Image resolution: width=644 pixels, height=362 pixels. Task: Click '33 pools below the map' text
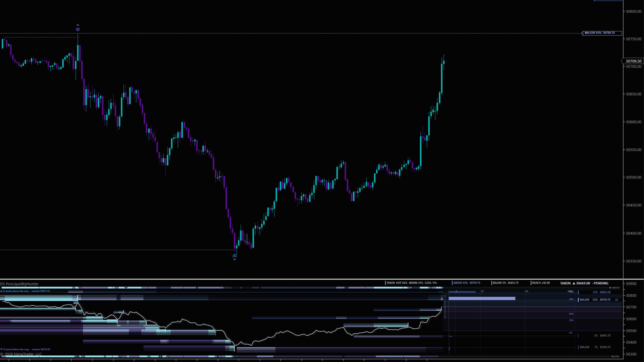[x=16, y=349]
